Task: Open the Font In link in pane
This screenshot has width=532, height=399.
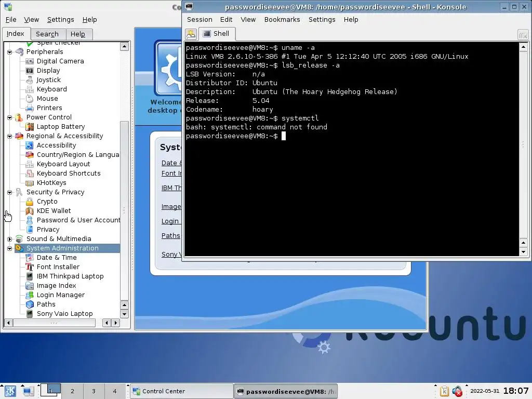Action: pyautogui.click(x=171, y=173)
